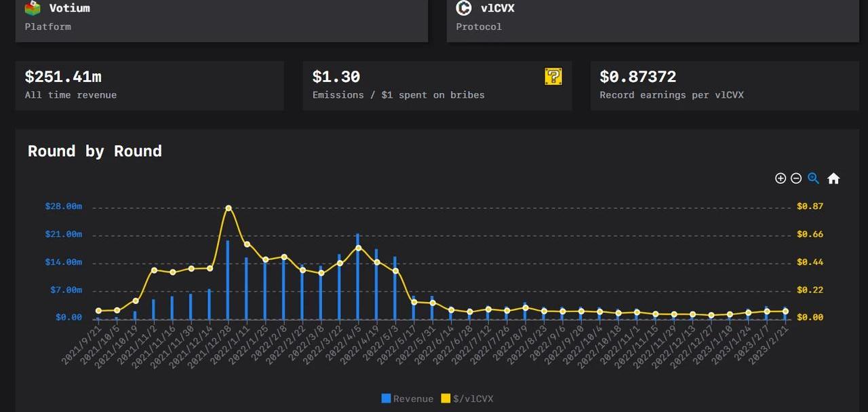Click the $28.00m left axis label

(x=64, y=206)
